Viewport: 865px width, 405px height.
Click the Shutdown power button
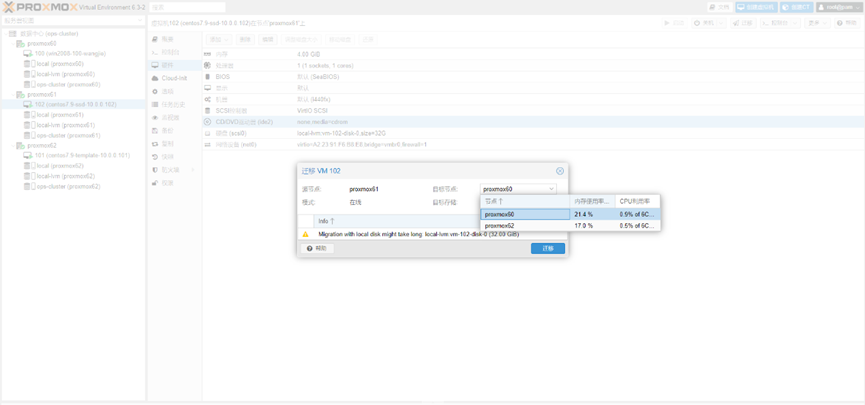(x=703, y=23)
